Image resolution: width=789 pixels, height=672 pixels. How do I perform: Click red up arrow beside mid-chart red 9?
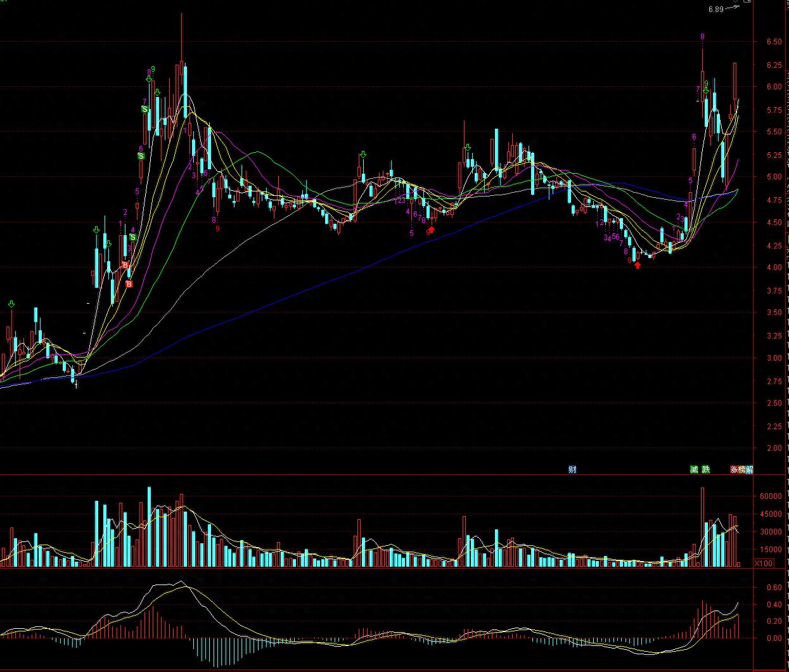(432, 229)
